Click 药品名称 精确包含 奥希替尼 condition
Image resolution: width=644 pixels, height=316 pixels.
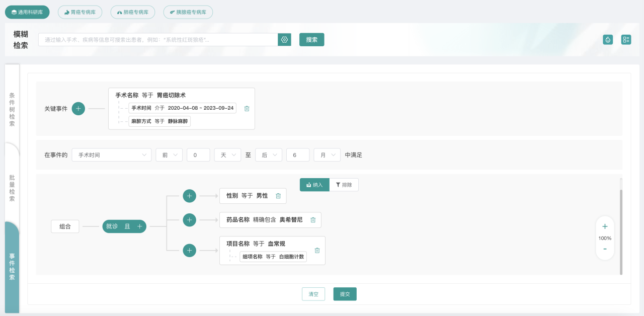click(x=265, y=220)
